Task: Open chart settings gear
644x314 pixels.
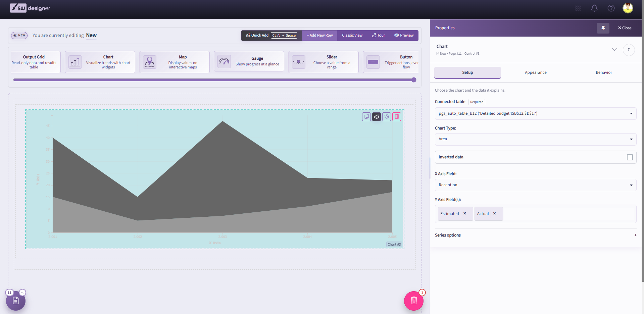Action: pos(387,116)
